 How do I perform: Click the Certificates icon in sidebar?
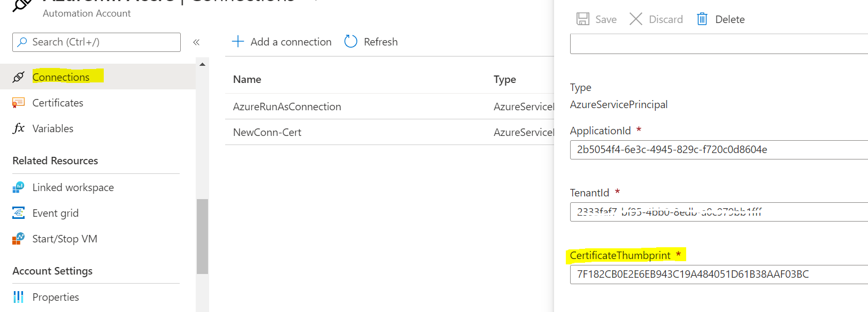tap(18, 103)
